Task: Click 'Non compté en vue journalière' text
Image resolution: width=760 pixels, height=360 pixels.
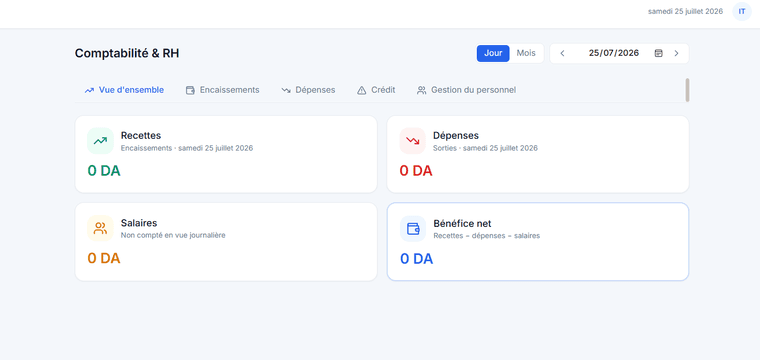Action: pyautogui.click(x=173, y=235)
